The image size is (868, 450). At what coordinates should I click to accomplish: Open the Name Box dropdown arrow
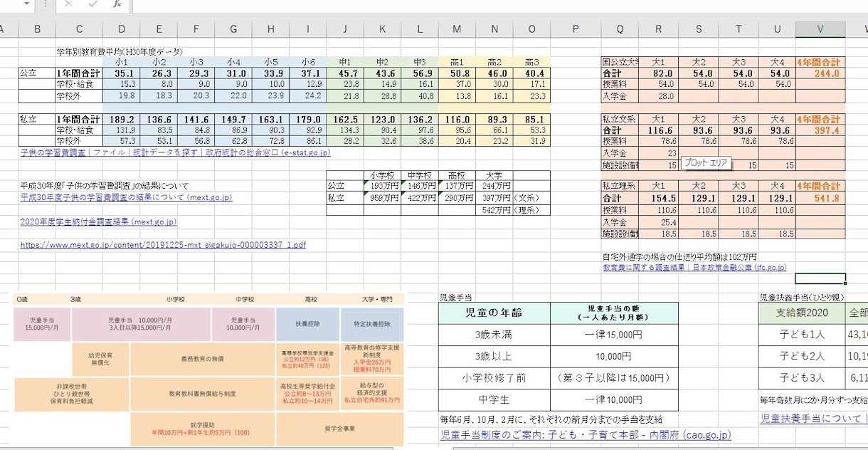point(27,4)
